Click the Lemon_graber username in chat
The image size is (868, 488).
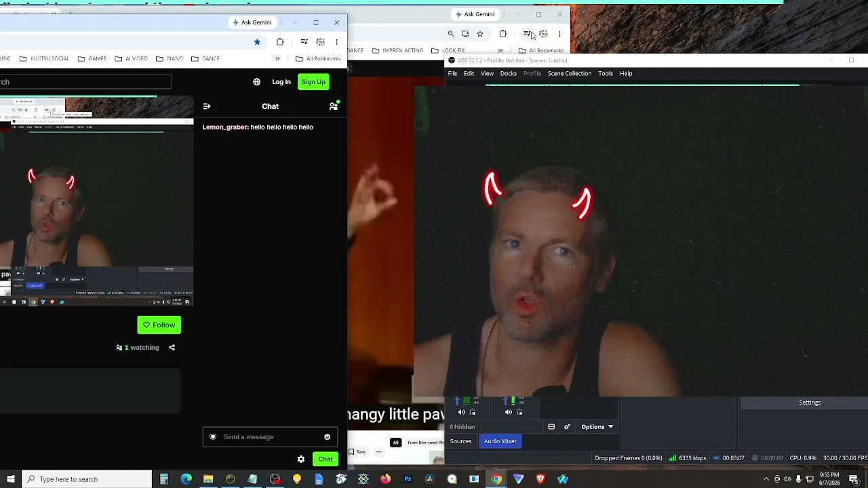224,127
